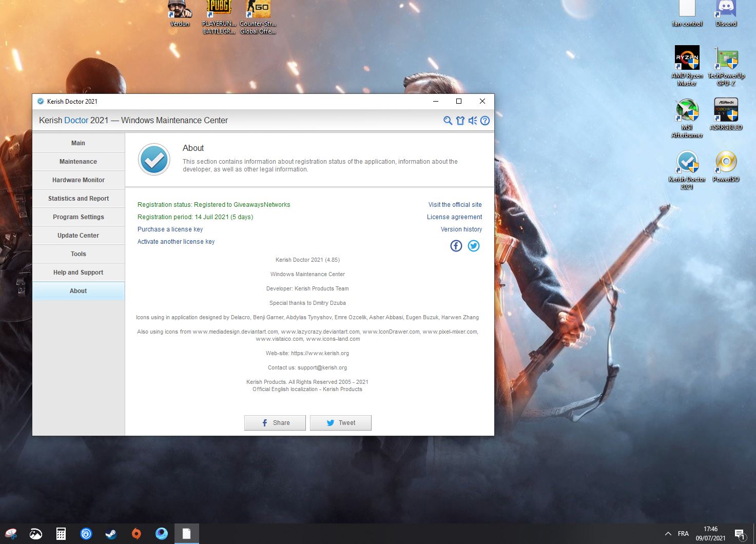Click the Kerish title bar logo icon
The image size is (756, 544).
pos(41,101)
